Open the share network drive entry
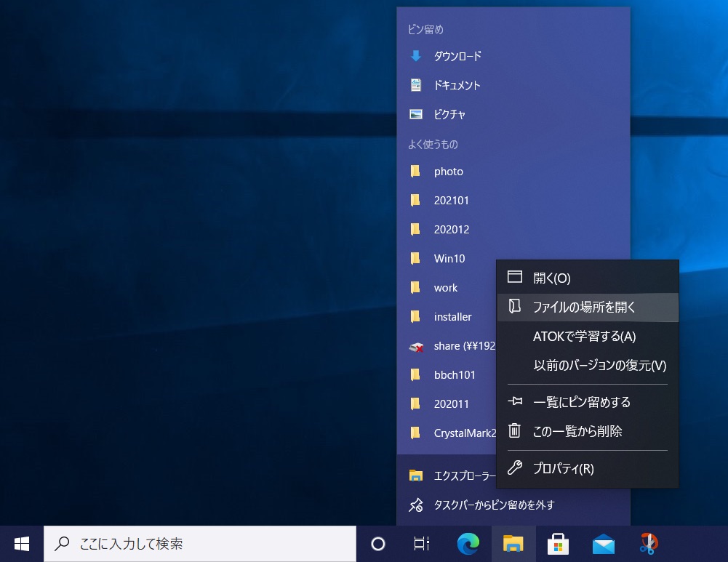728x562 pixels. [x=447, y=346]
